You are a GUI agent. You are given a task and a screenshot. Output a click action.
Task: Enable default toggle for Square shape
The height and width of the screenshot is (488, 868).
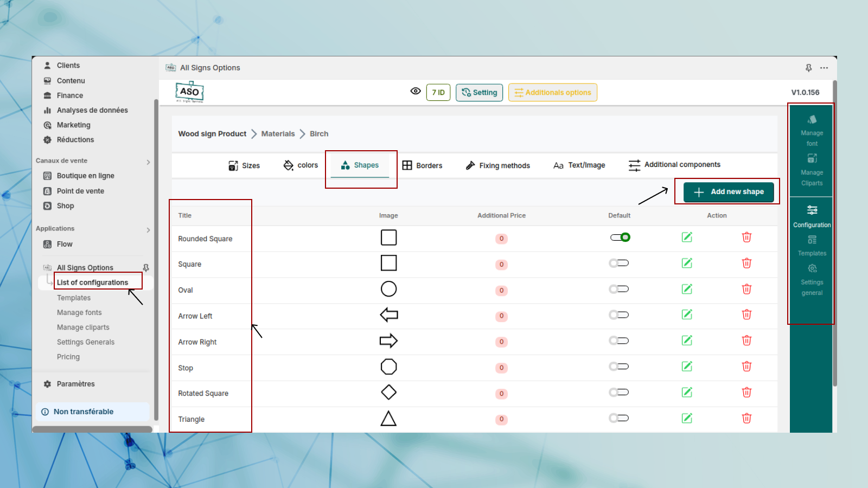tap(618, 264)
